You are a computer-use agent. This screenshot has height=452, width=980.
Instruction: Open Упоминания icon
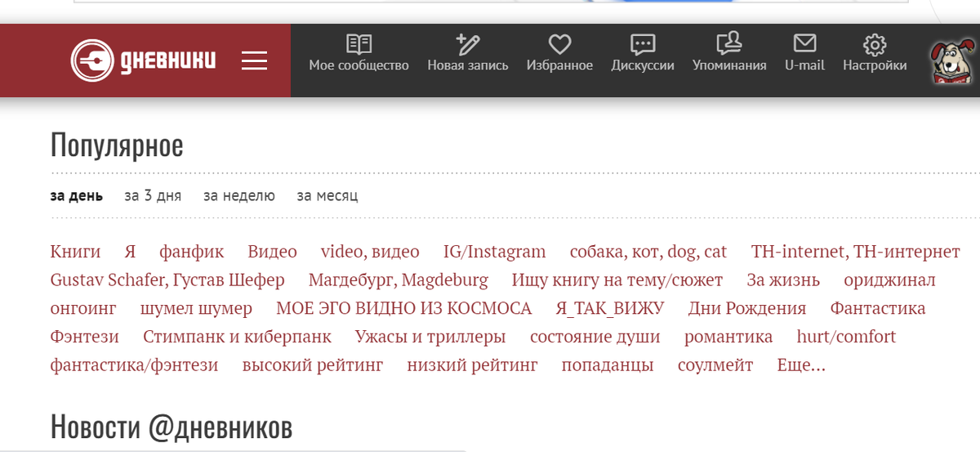coord(729,43)
